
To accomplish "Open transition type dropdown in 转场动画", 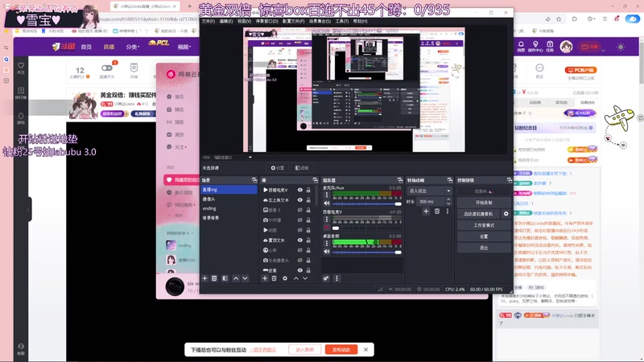I will pyautogui.click(x=430, y=191).
